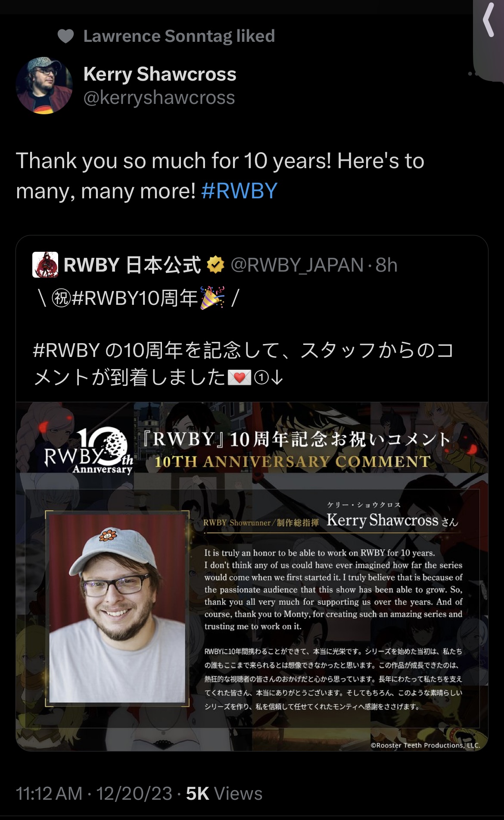Tap the 5K Views count
504x820 pixels.
point(224,794)
